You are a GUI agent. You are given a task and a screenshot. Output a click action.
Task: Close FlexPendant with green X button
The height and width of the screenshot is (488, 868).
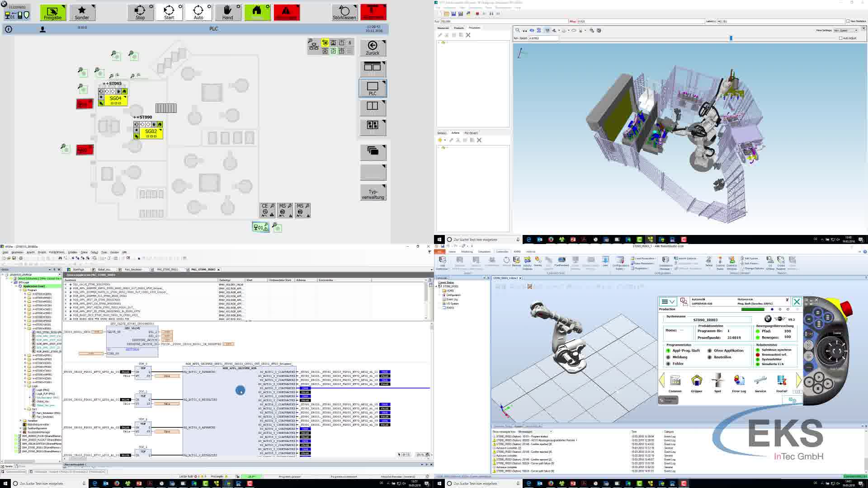coord(797,301)
